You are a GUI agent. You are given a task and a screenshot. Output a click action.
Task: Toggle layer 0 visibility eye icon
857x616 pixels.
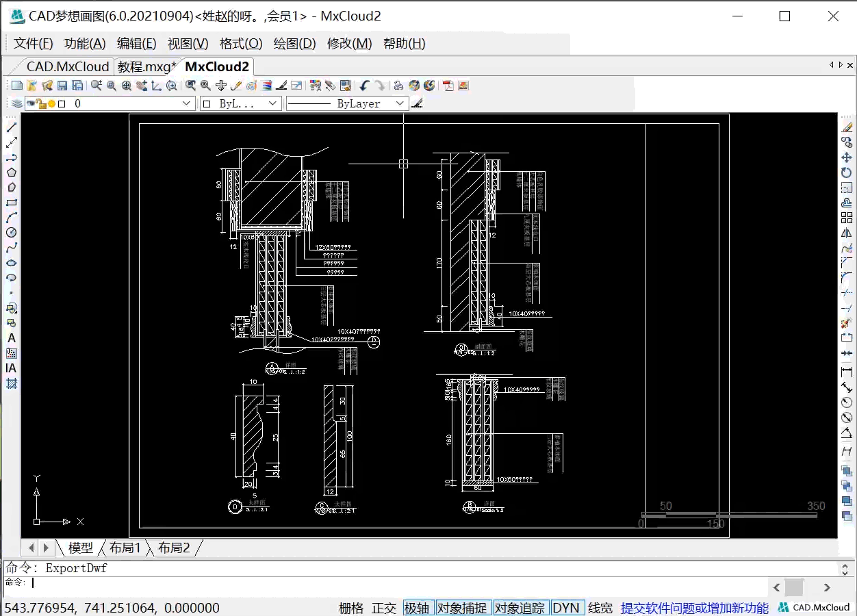(31, 103)
